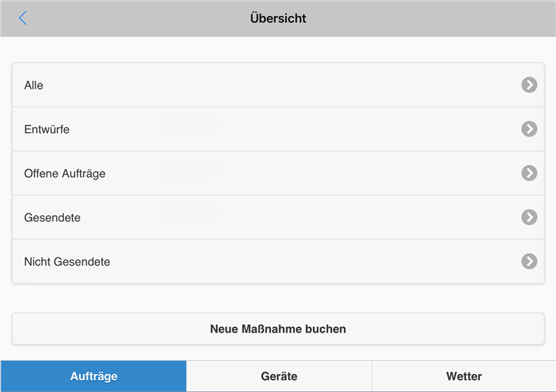Click the blurred badge beside Gesendete
The image size is (556, 392).
point(191,213)
